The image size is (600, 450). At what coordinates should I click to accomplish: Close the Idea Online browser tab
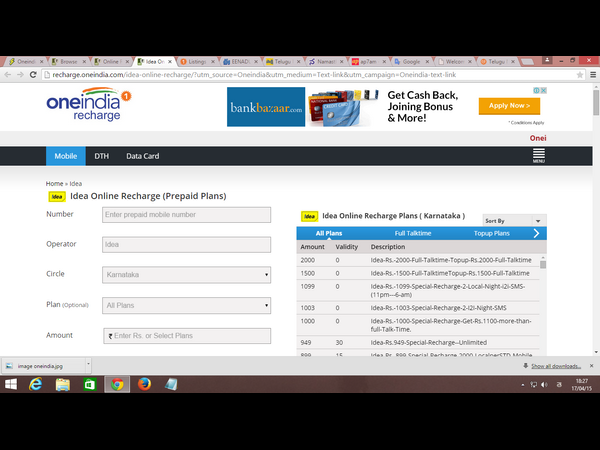pyautogui.click(x=170, y=62)
